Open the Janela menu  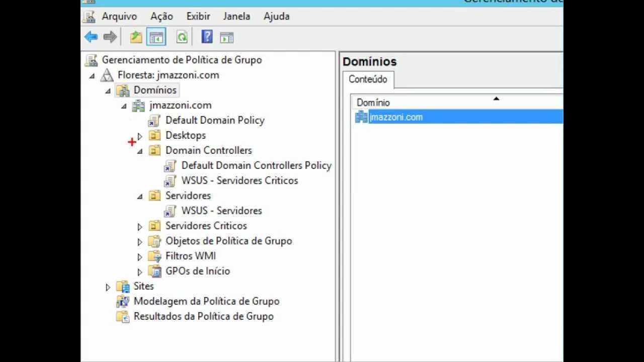point(236,16)
